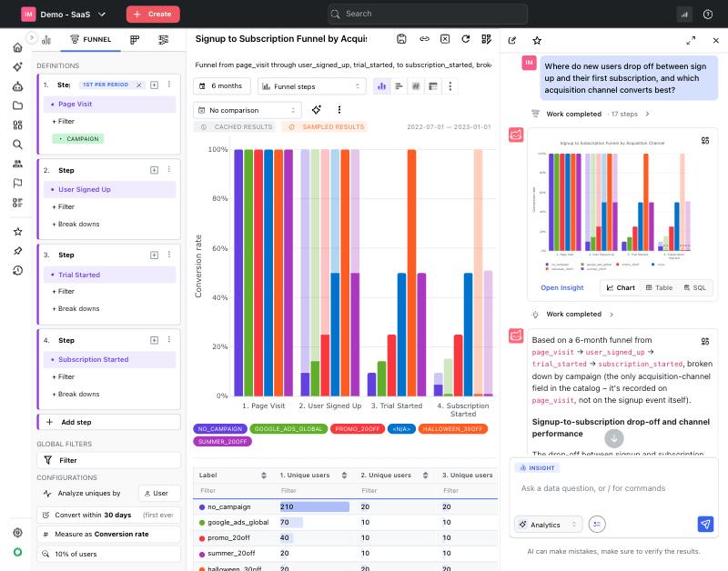
Task: Sort the Label column in results table
Action: pos(264,475)
